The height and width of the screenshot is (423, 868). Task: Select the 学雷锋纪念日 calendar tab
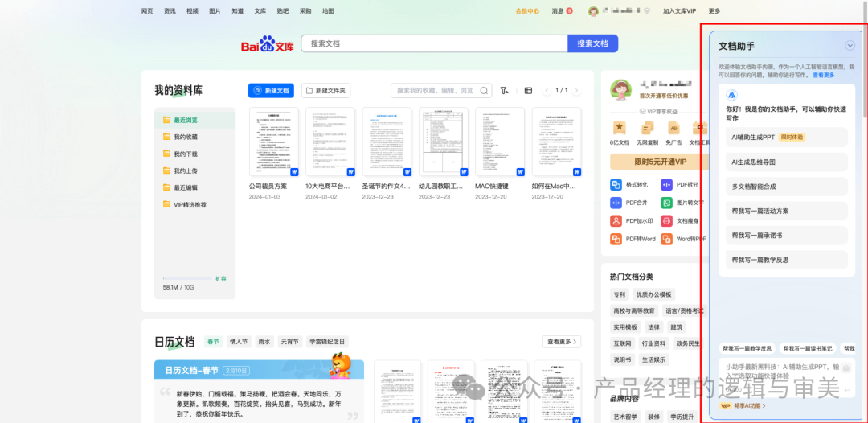(327, 342)
